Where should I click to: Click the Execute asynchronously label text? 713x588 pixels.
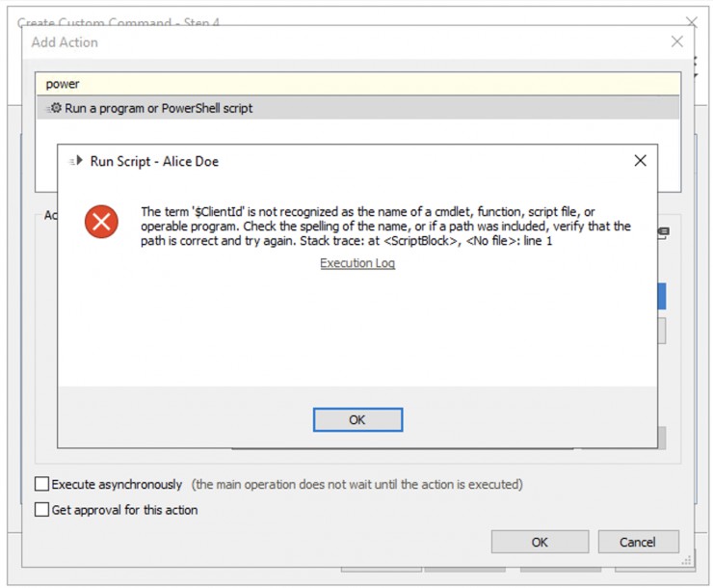tap(117, 484)
